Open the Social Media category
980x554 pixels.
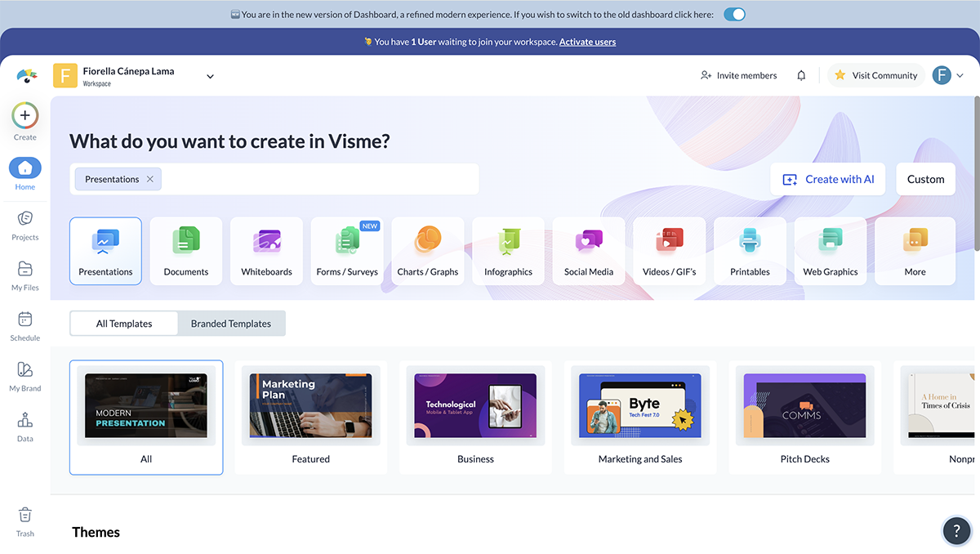588,251
